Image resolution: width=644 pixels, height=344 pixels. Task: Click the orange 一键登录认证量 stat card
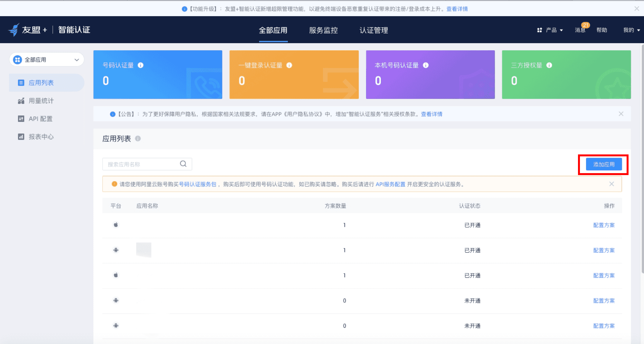tap(294, 74)
